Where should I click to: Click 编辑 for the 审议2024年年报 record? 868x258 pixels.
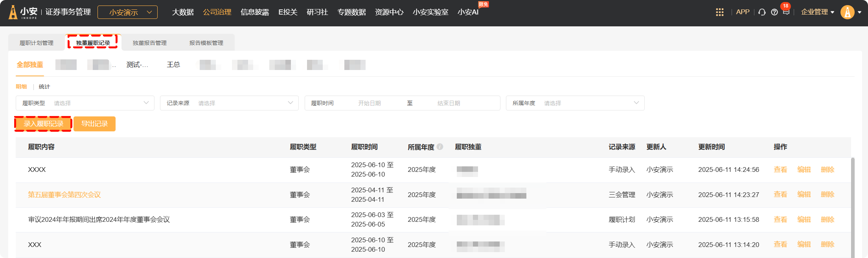coord(804,219)
